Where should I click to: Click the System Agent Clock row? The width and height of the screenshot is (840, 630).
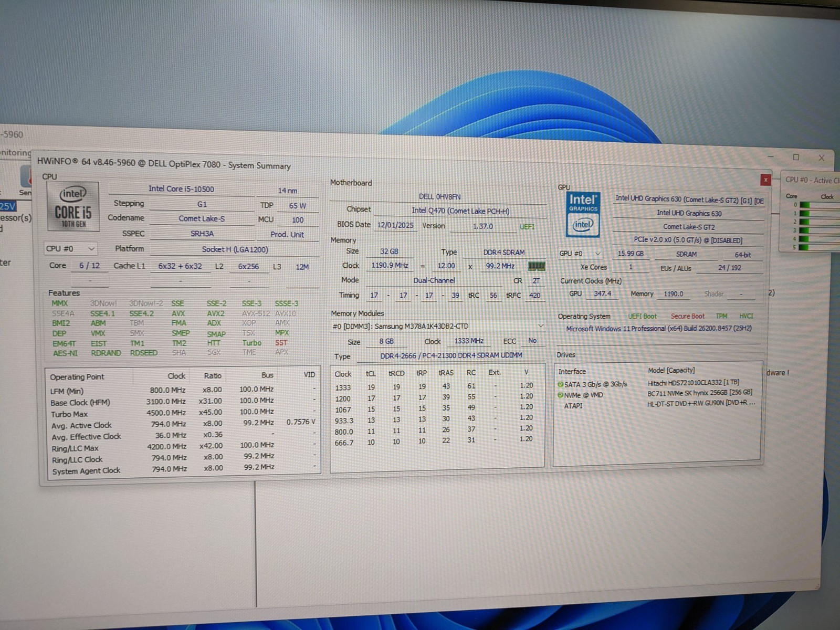click(x=183, y=469)
